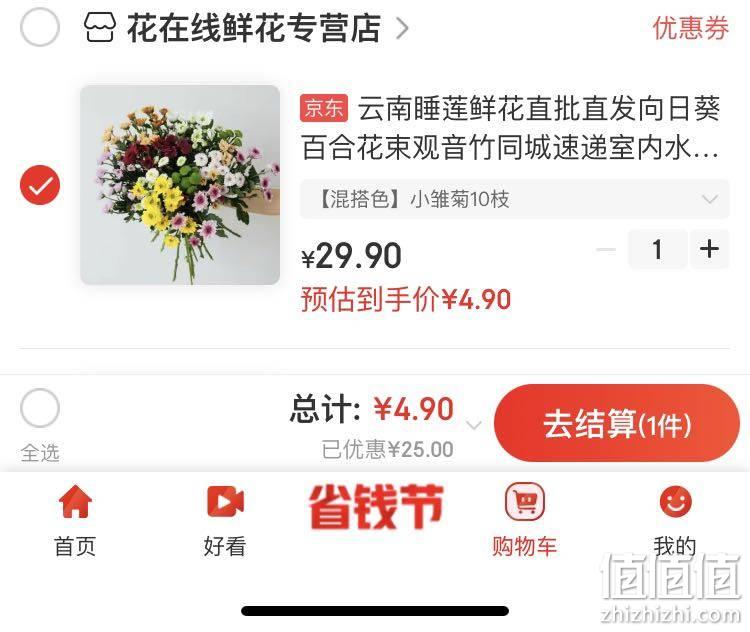Open the 好看 video icon
The image size is (750, 632).
point(225,501)
